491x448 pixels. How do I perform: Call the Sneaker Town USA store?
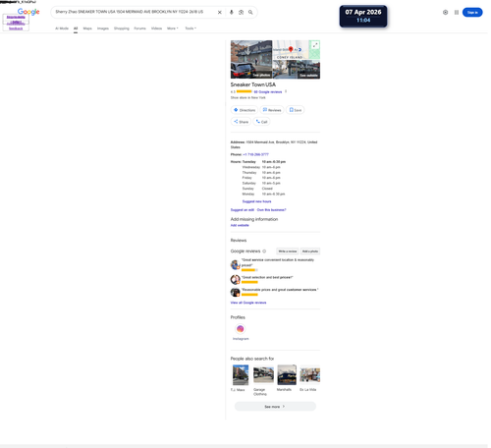(x=261, y=122)
